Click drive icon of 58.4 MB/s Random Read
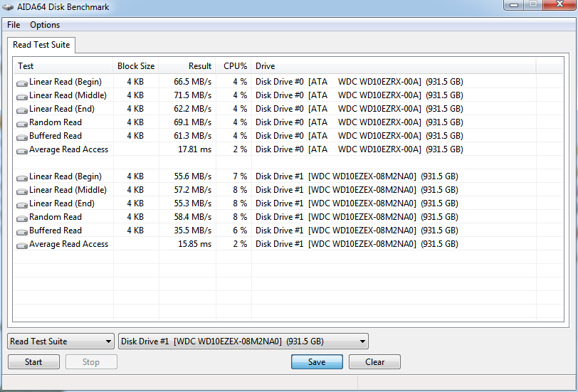Image resolution: width=578 pixels, height=392 pixels. [x=22, y=218]
